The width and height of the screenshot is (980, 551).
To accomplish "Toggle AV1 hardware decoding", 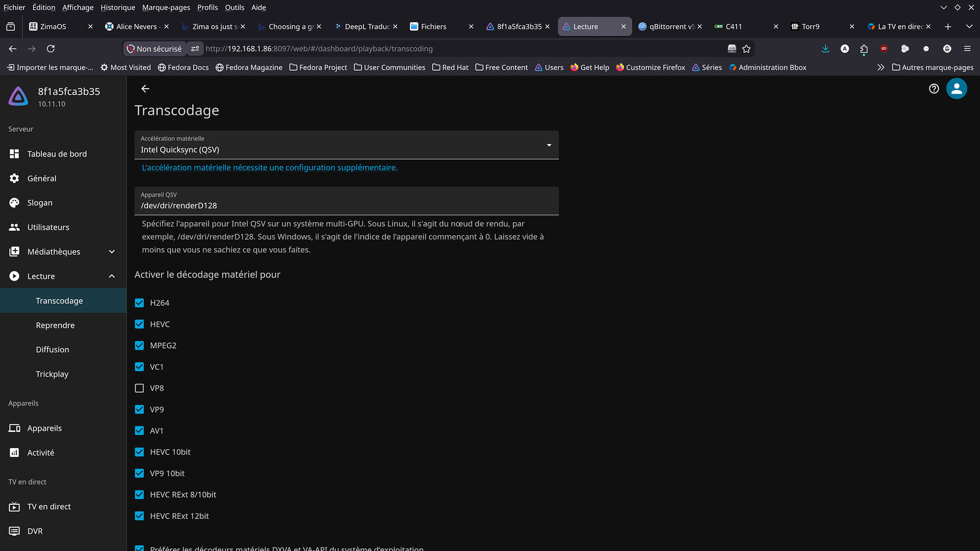I will (x=139, y=431).
